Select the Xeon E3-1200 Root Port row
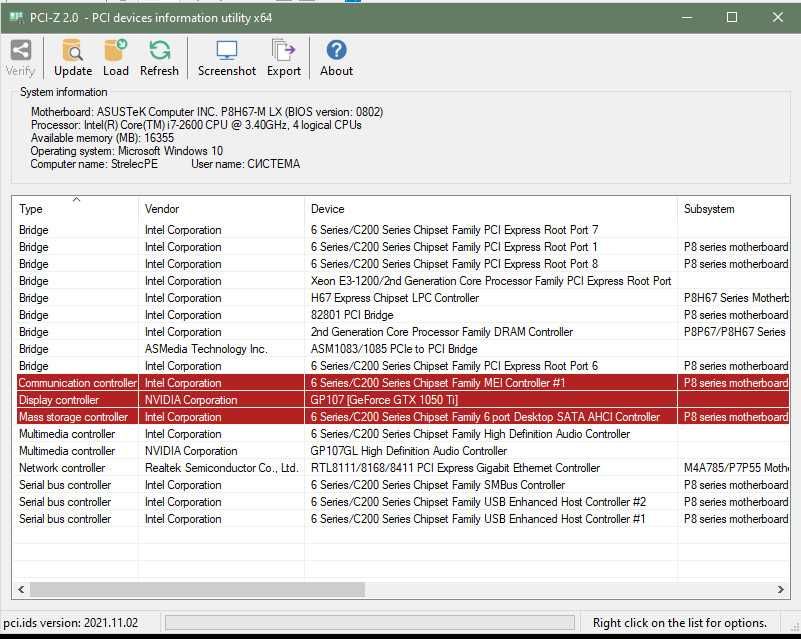Image resolution: width=801 pixels, height=639 pixels. click(x=403, y=281)
